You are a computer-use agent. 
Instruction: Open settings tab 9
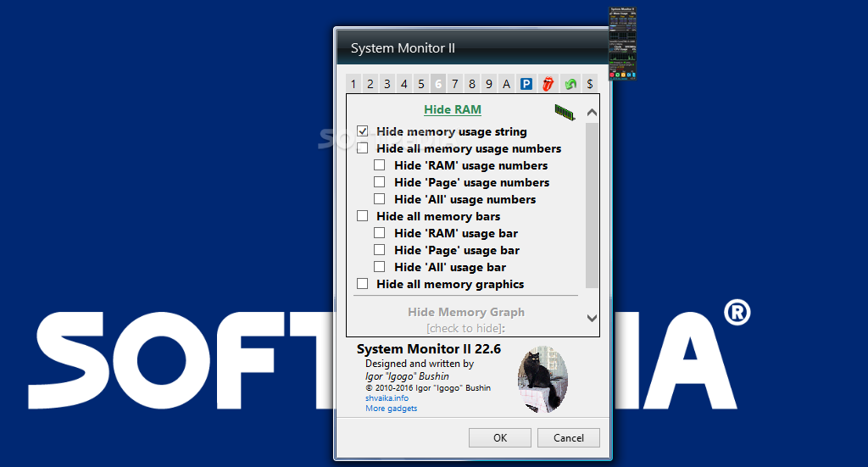pyautogui.click(x=489, y=84)
